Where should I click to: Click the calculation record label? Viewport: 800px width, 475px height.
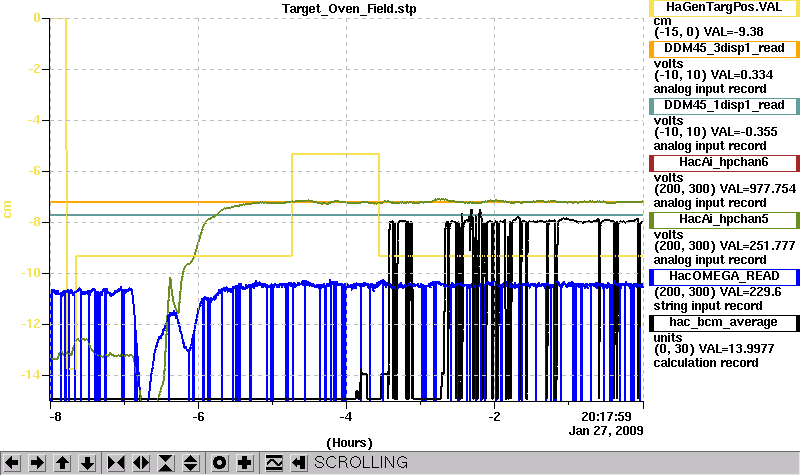(706, 363)
